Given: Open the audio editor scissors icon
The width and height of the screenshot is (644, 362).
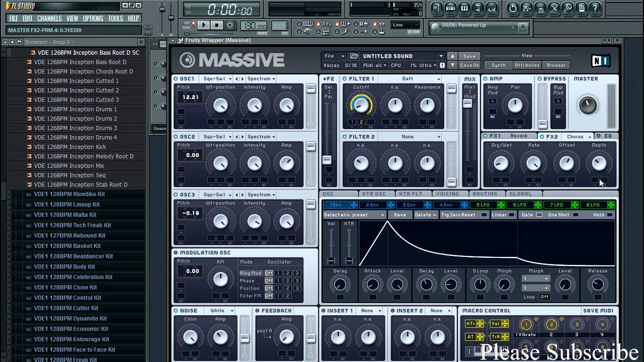Looking at the screenshot, I should click(x=554, y=8).
